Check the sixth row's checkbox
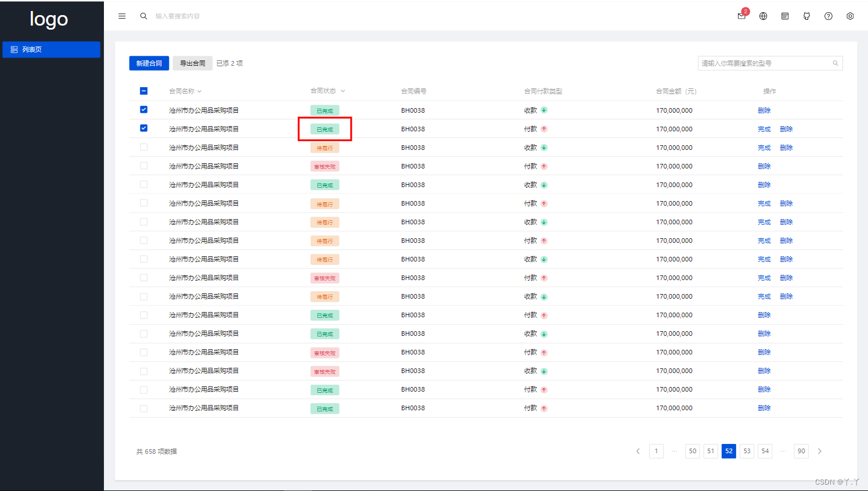The height and width of the screenshot is (491, 868). click(x=143, y=203)
